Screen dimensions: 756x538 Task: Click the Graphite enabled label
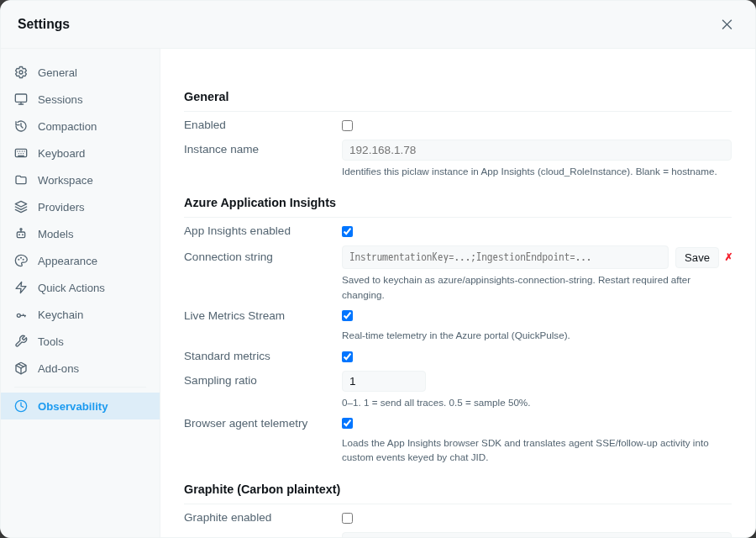[x=228, y=517]
